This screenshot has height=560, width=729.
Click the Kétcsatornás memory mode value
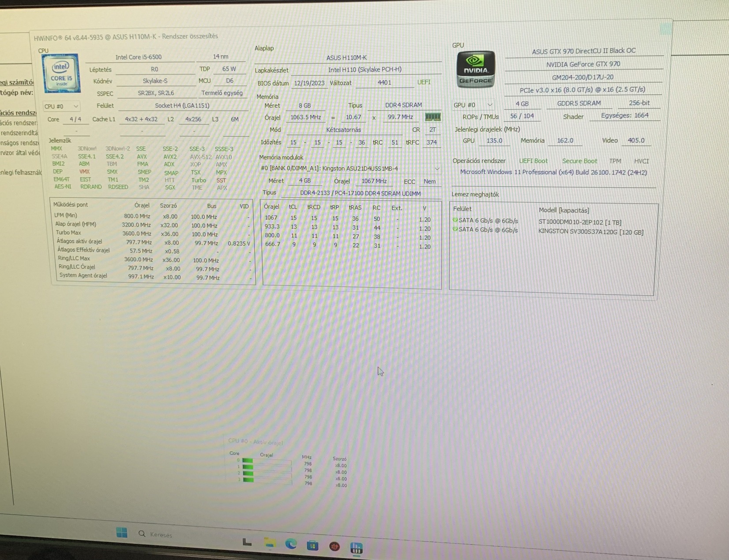[x=344, y=130]
